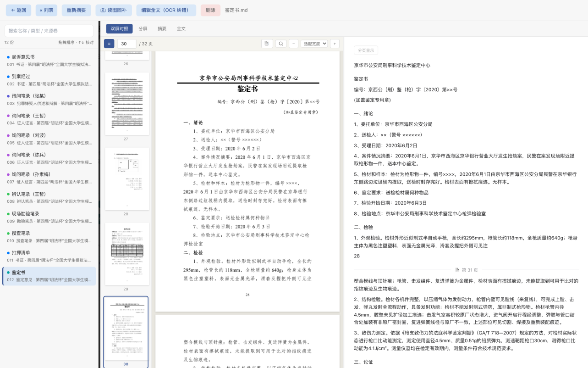
Task: Switch to the 全文 tab
Action: click(181, 28)
